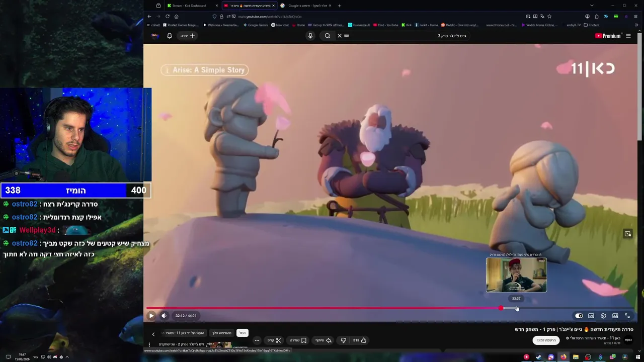This screenshot has height=362, width=644.
Task: Open File Explorer folder on the taskbar
Action: 576,357
